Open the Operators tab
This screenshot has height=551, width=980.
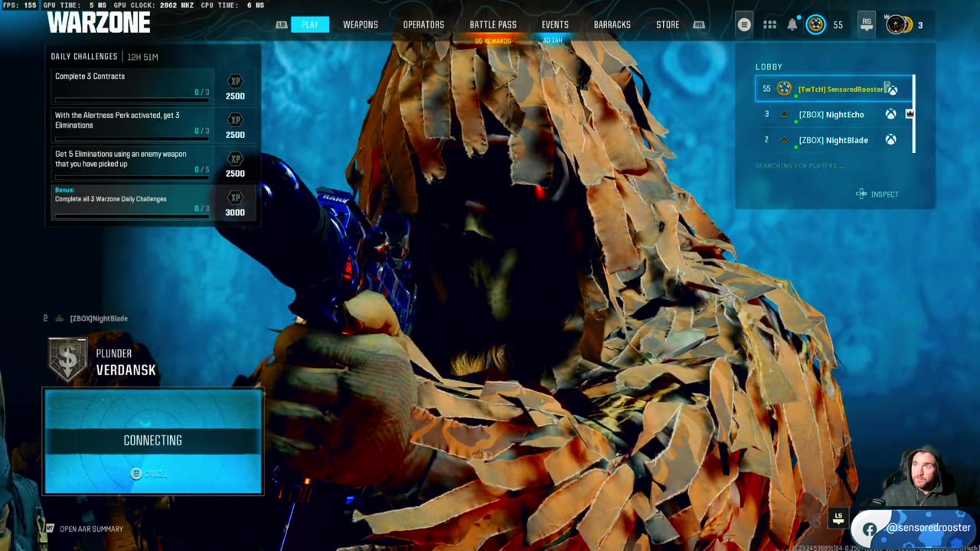(x=423, y=24)
